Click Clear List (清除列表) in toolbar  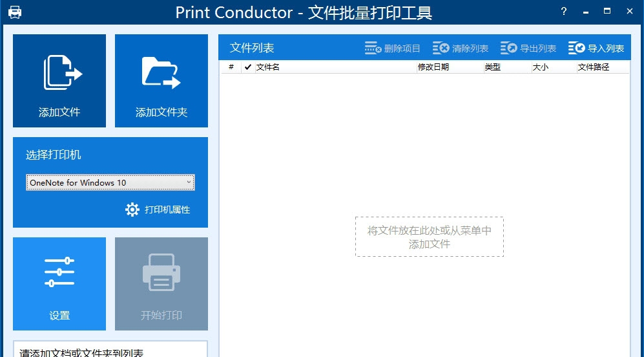click(461, 48)
